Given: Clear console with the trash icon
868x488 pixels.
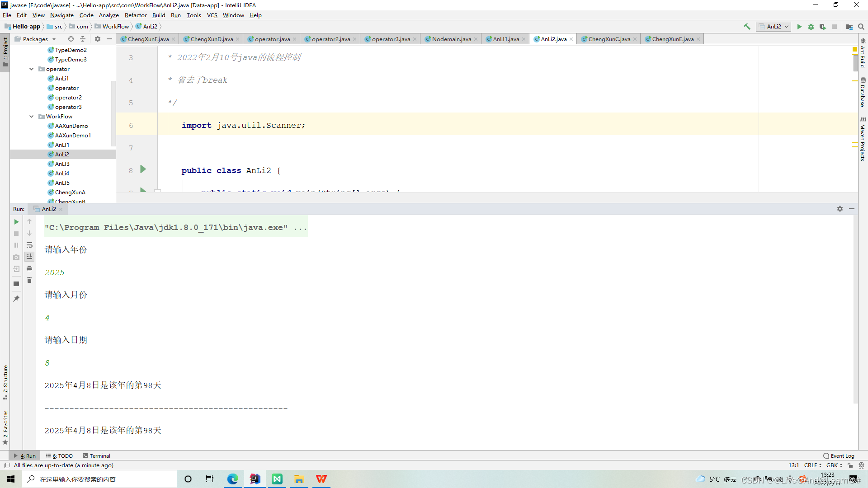Looking at the screenshot, I should pos(29,280).
